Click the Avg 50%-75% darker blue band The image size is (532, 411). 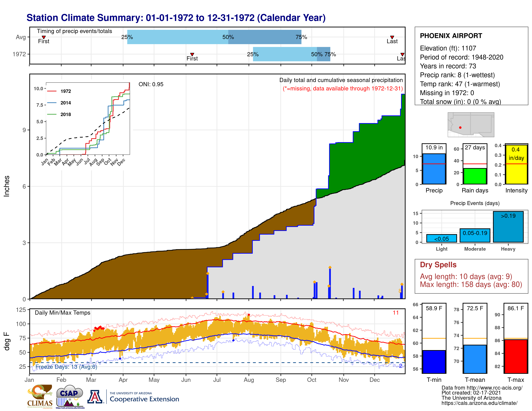click(265, 37)
